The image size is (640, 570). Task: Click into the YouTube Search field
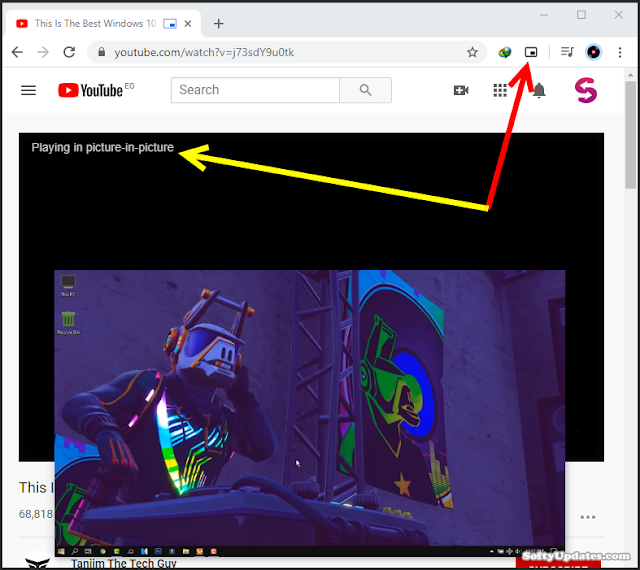coord(255,90)
